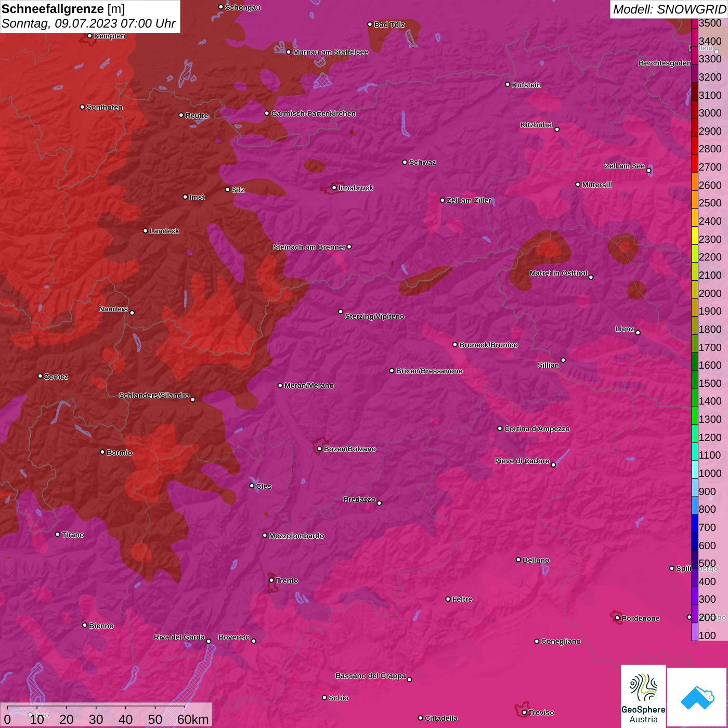
Task: Click the Feltre location dot
Action: pos(448,599)
